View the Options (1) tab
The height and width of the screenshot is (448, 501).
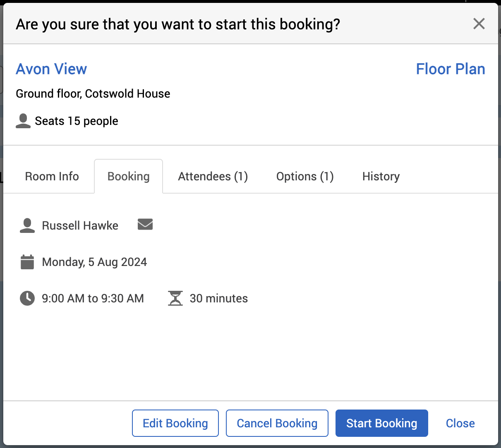point(305,177)
